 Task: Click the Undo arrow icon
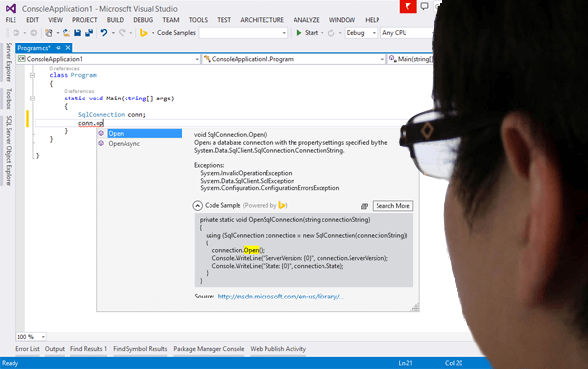pos(104,33)
